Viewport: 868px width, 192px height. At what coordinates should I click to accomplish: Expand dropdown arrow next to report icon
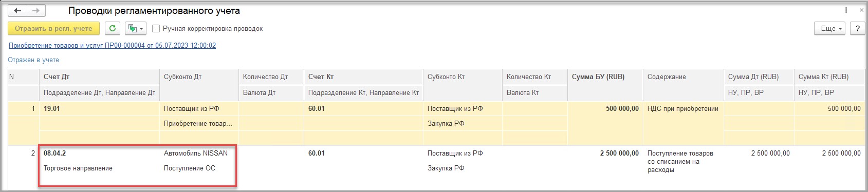(x=142, y=29)
